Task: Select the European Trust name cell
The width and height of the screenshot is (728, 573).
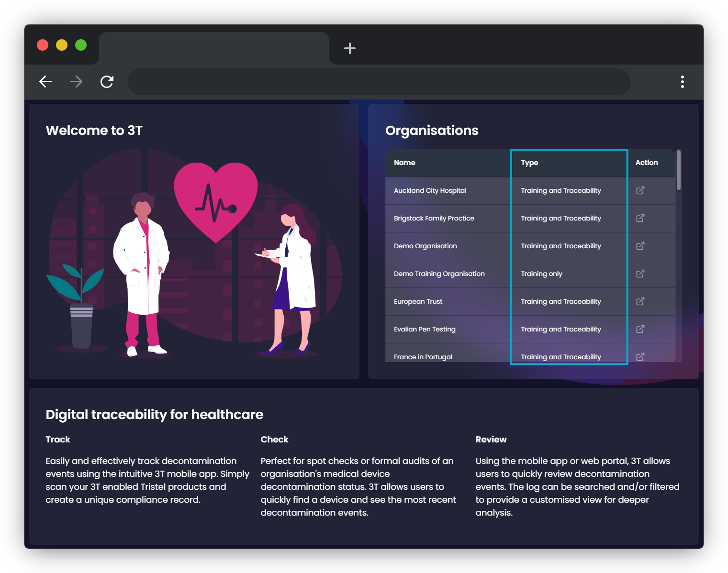Action: (448, 301)
